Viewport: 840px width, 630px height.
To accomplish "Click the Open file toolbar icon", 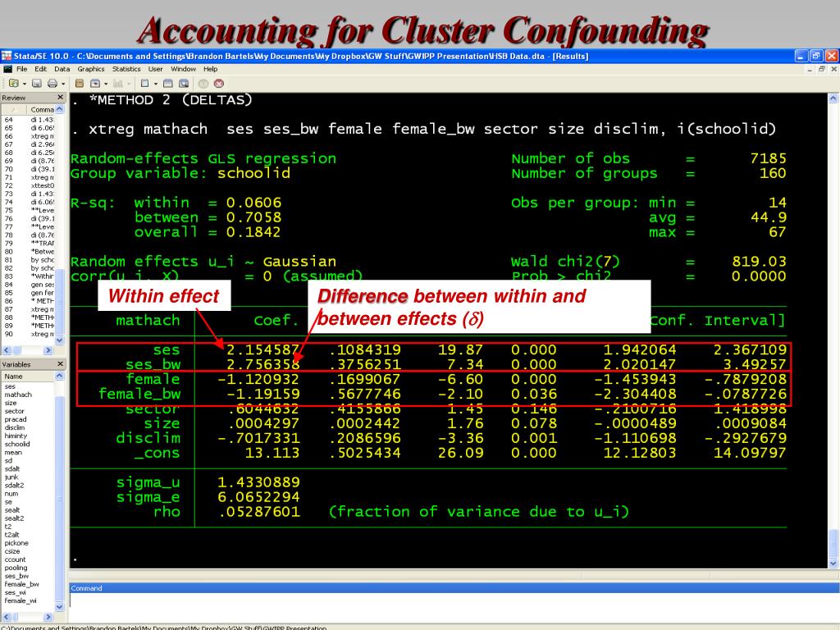I will pos(13,84).
